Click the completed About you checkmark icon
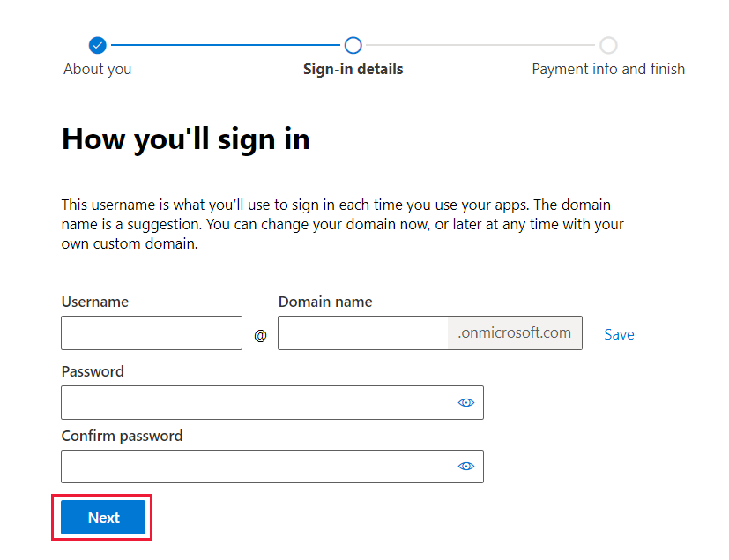 pyautogui.click(x=97, y=45)
